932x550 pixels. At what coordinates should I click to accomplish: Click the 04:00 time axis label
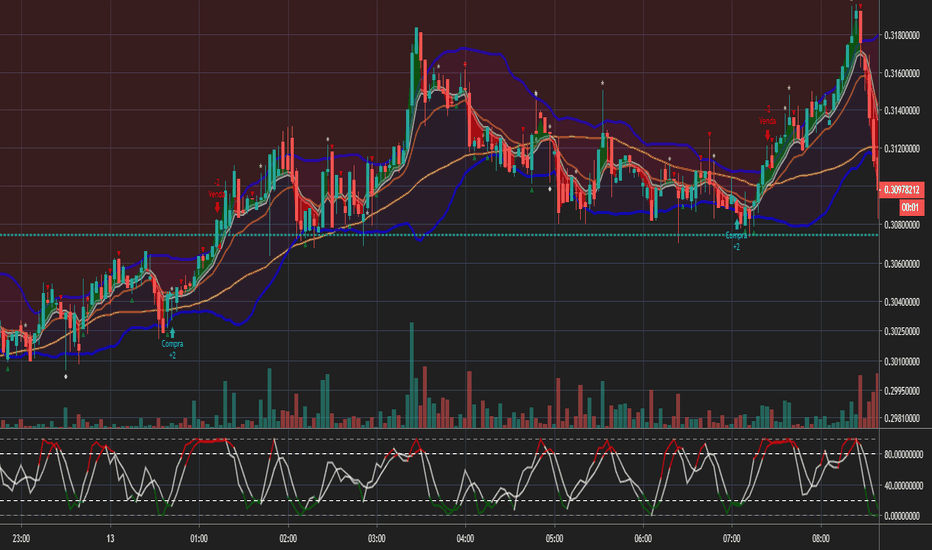pyautogui.click(x=465, y=539)
